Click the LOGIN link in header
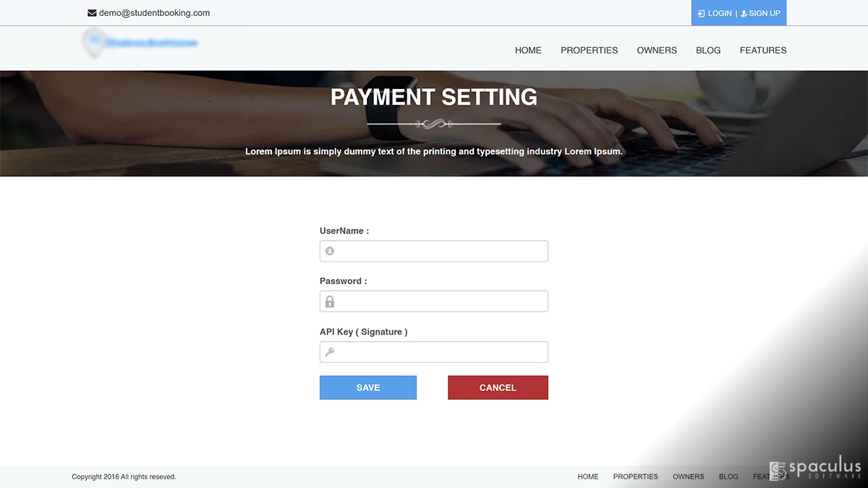Image resolution: width=868 pixels, height=488 pixels. point(720,13)
